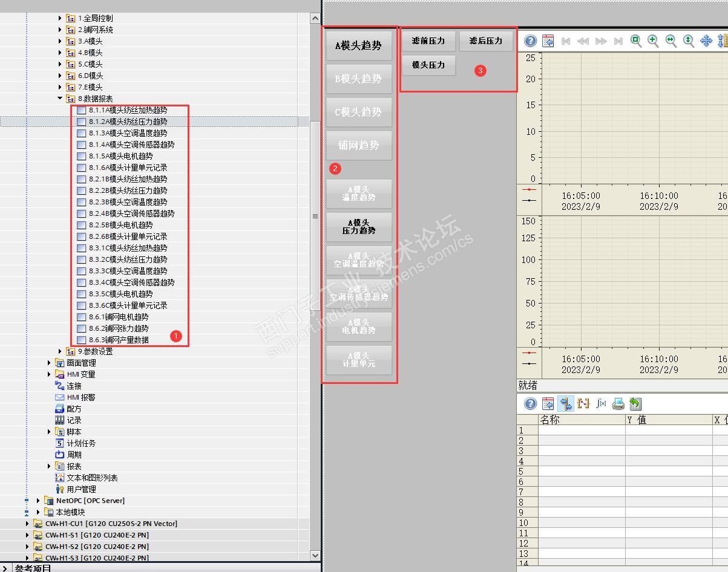
Task: Click the A模头 压力趋势 button
Action: (359, 227)
